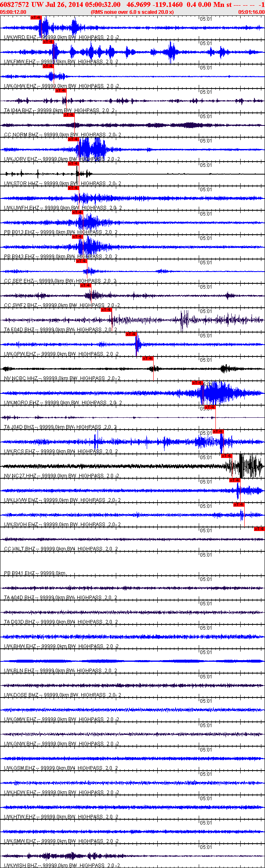Screen dimensions: 265x868
Task: Select the UW.HDW EHZ station label
Action: [61, 792]
